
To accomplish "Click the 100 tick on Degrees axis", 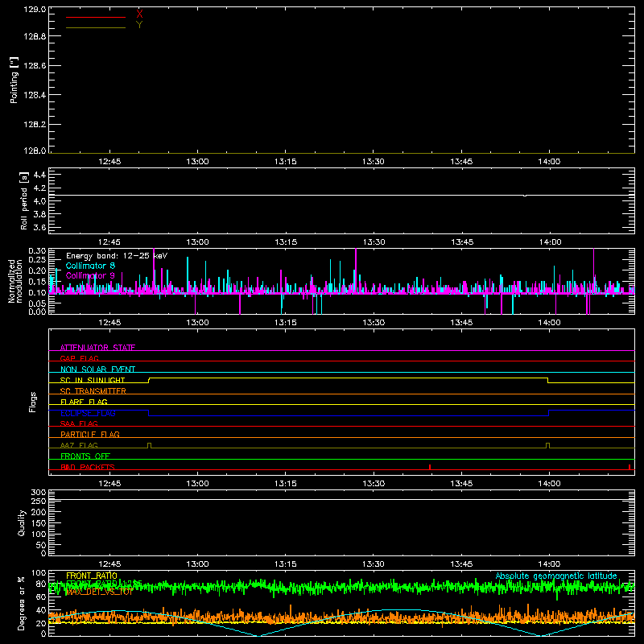I will [39, 573].
